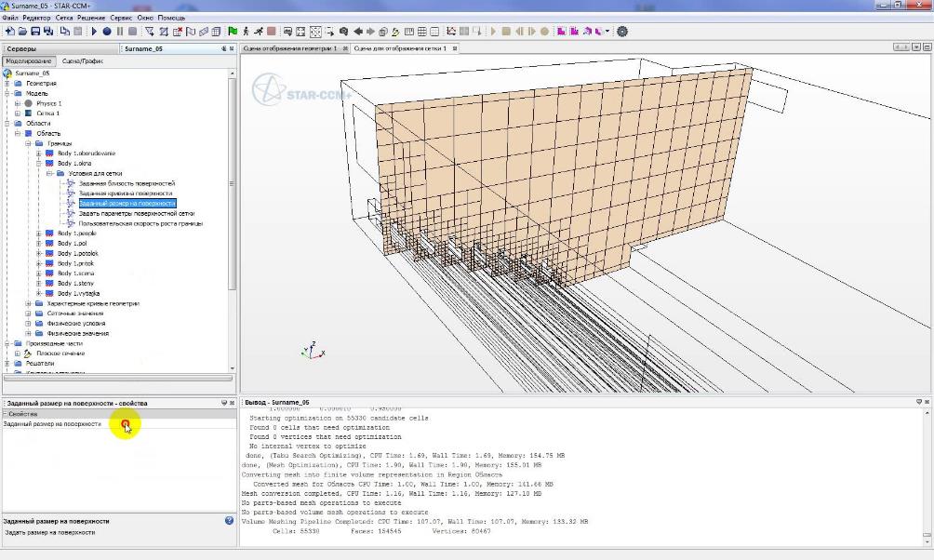Screen dimensions: 934x560
Task: Switch to 'Сцена отображения геометрии 1' tab
Action: (289, 48)
